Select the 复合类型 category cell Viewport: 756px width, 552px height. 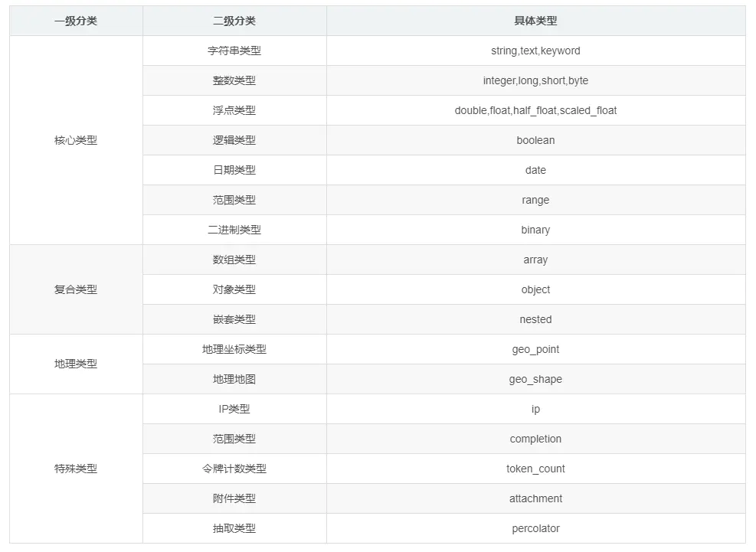[74, 289]
